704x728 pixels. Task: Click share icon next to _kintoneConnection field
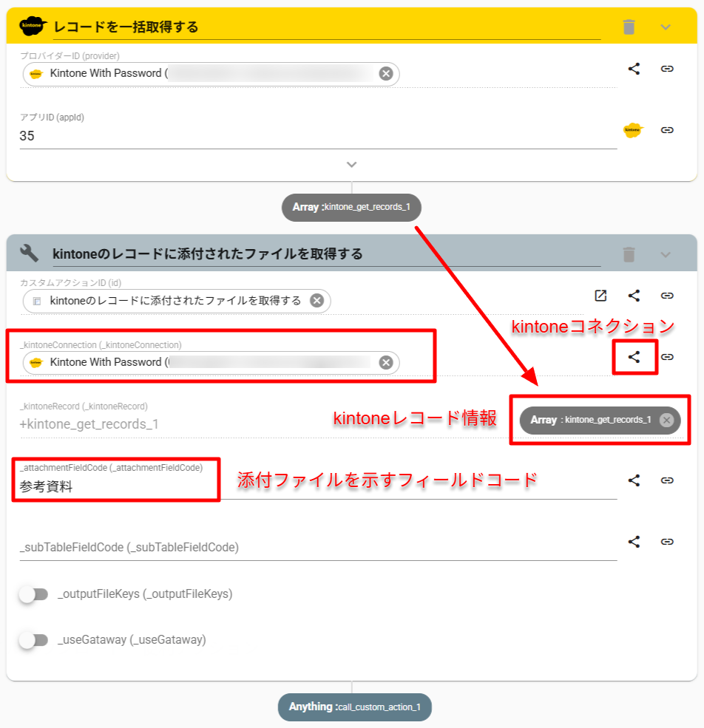pos(634,357)
